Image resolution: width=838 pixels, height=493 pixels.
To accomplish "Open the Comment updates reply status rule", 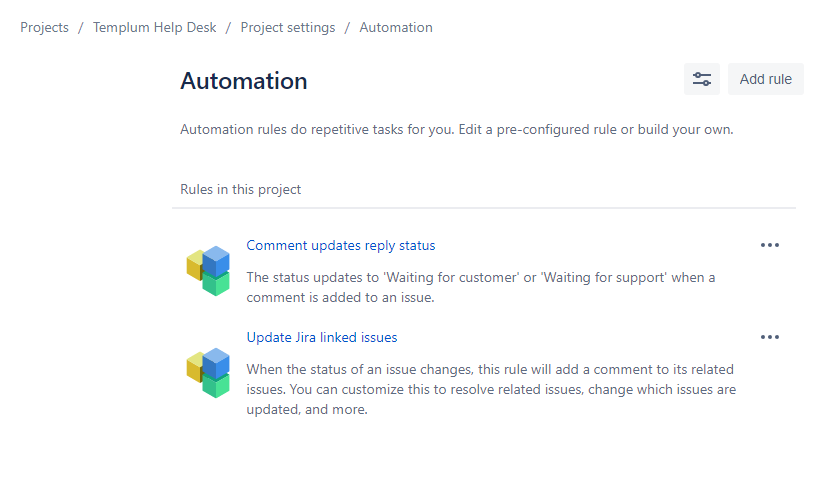I will pyautogui.click(x=340, y=245).
